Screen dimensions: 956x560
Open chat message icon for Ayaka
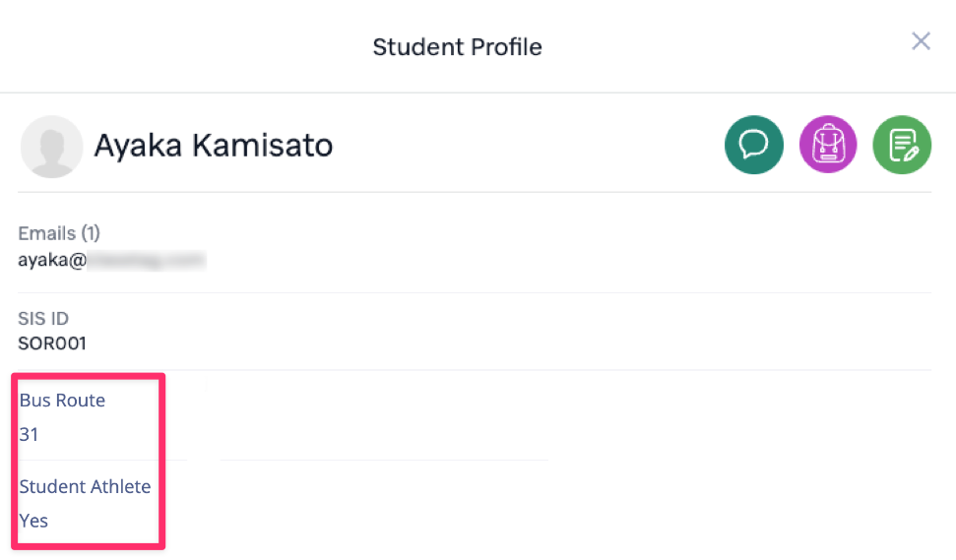(x=753, y=145)
